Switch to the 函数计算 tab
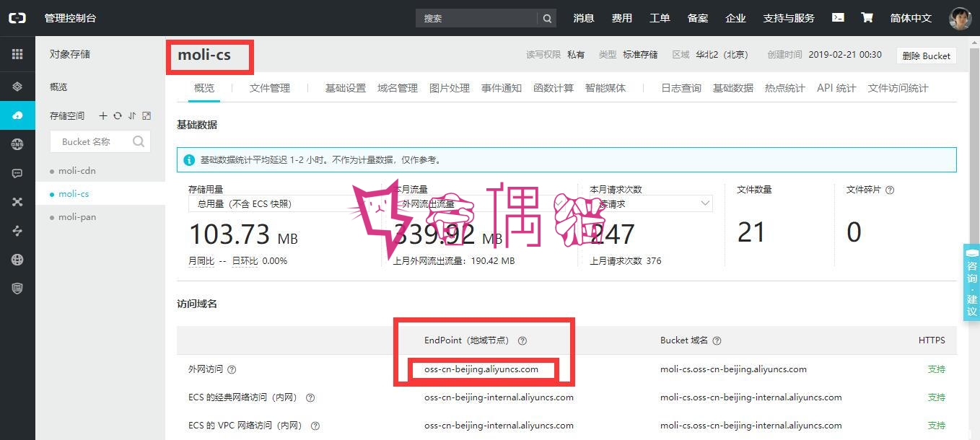The width and height of the screenshot is (980, 440). point(554,88)
